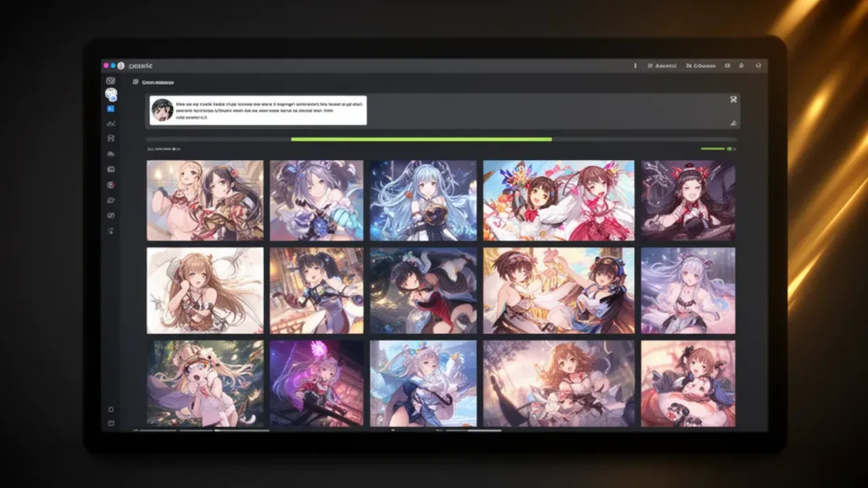The image size is (868, 488).
Task: Click the pink dot in the title bar
Action: pos(106,66)
